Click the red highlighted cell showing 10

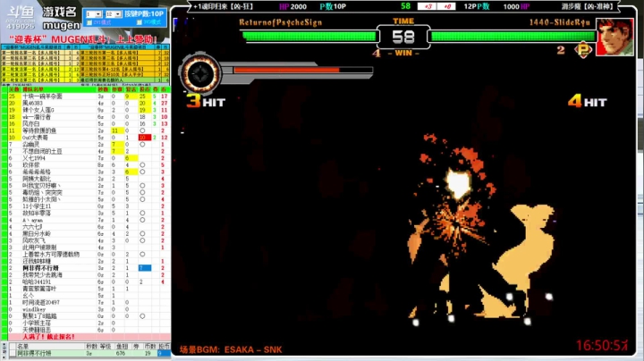(145, 138)
